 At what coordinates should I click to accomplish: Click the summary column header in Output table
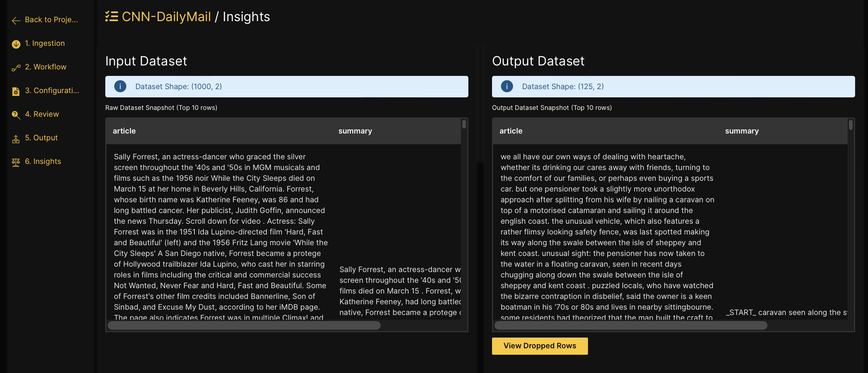point(742,131)
